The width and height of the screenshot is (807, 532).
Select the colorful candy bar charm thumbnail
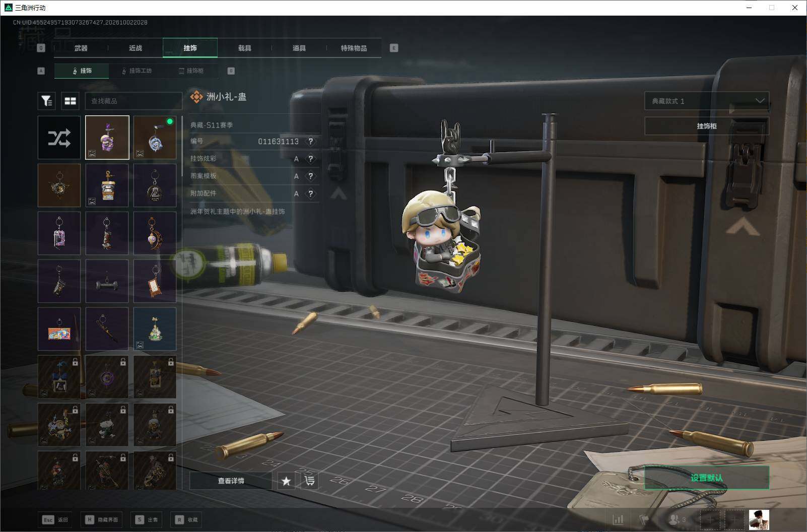(x=59, y=329)
